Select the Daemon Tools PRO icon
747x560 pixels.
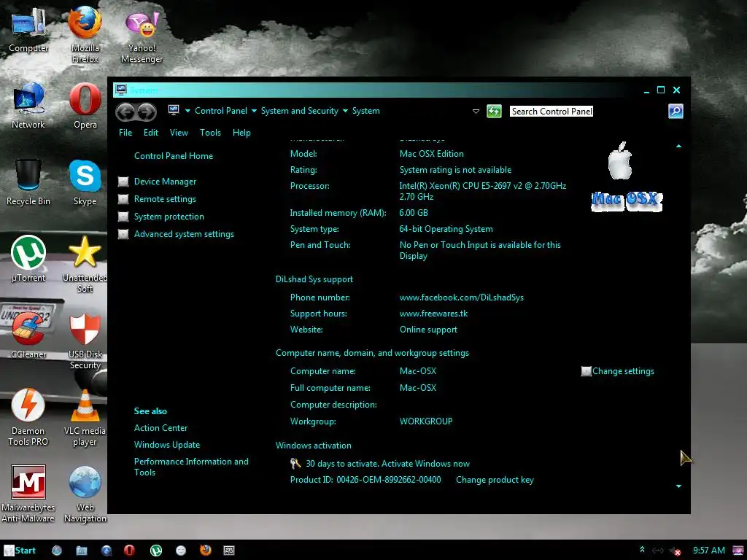pos(28,418)
